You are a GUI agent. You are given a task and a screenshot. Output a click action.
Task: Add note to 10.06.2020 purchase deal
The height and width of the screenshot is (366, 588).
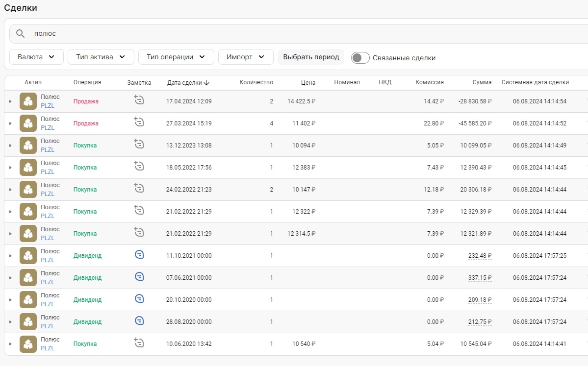[x=139, y=343]
